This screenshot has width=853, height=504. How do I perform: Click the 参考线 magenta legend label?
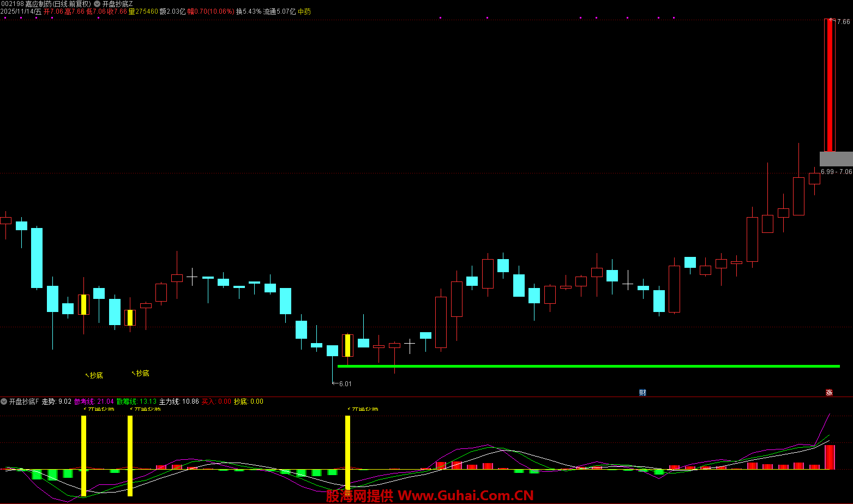click(x=84, y=401)
